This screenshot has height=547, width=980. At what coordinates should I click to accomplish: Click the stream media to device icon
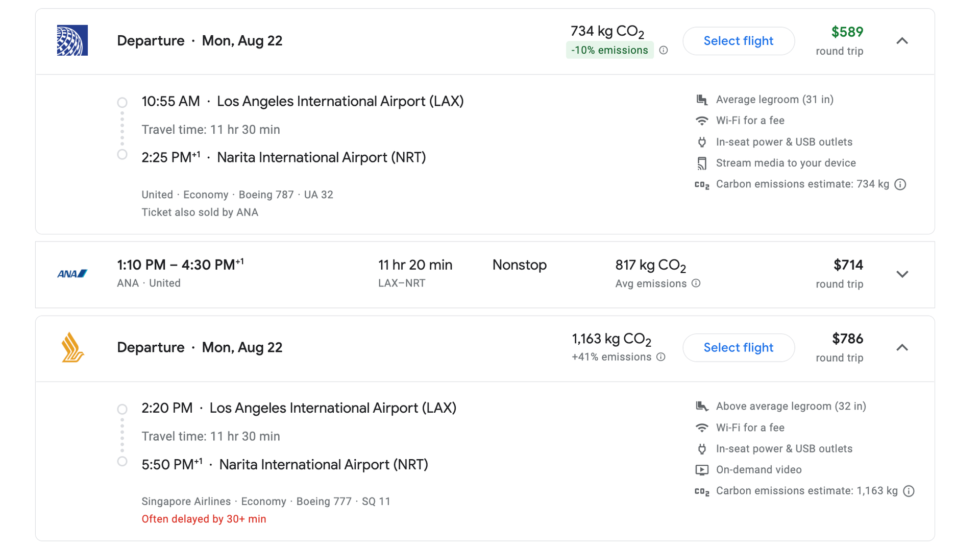click(702, 162)
